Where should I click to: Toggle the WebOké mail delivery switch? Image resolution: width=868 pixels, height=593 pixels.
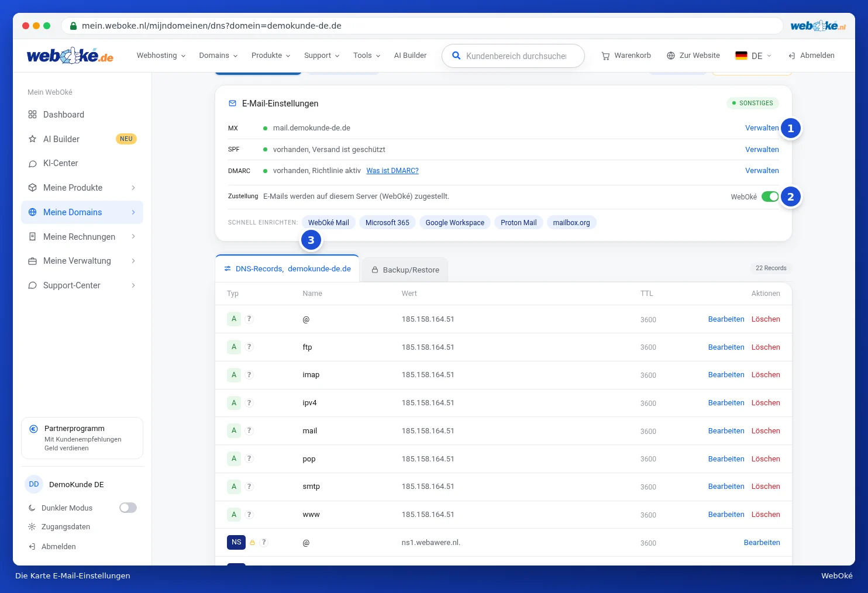[770, 196]
